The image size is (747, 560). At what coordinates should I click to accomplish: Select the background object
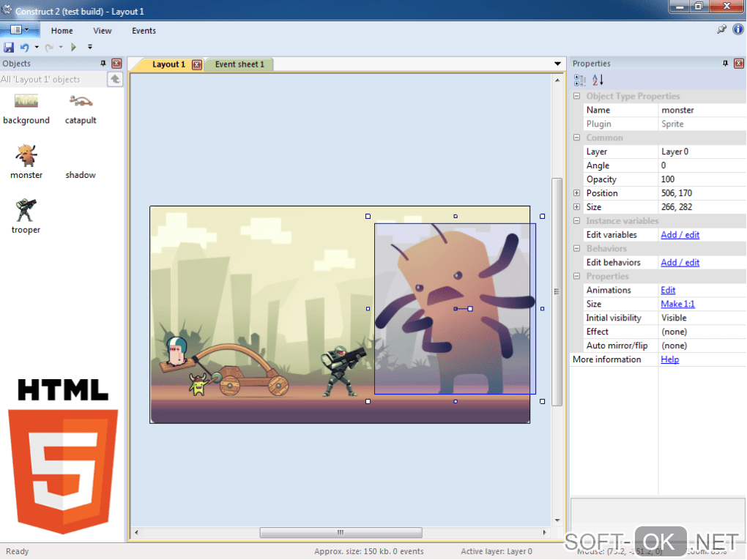pos(26,110)
